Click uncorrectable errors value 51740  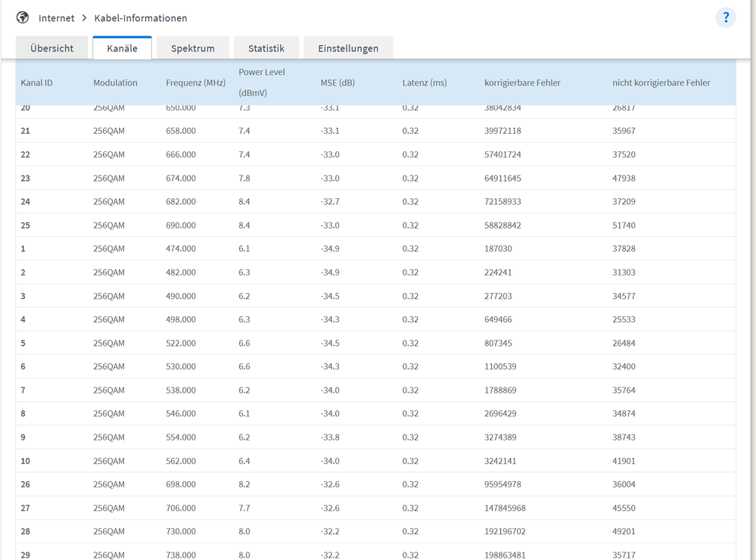pyautogui.click(x=624, y=226)
